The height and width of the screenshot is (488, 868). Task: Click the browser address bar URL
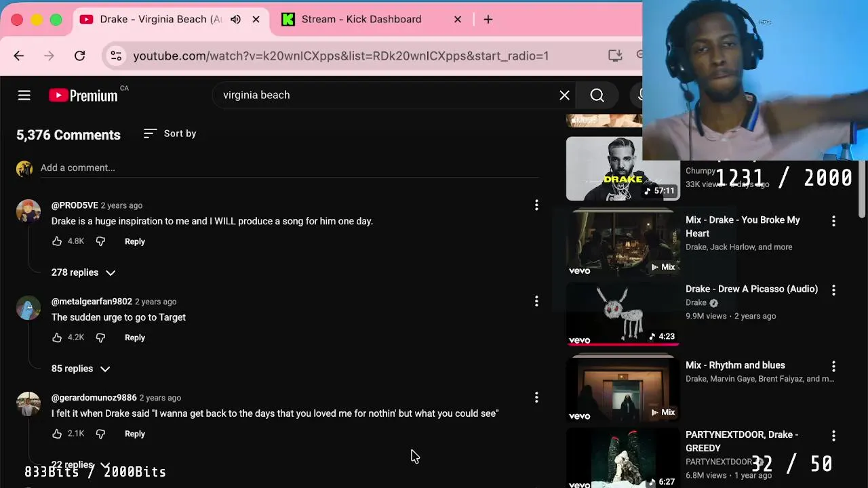click(x=341, y=56)
